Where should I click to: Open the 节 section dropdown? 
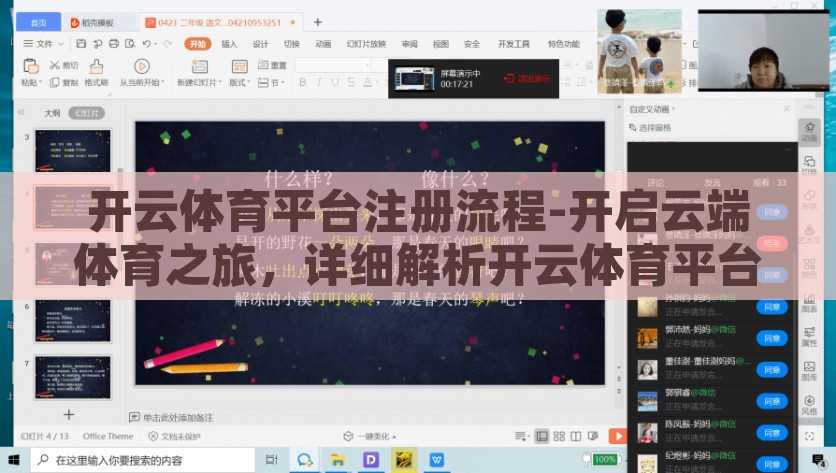click(x=272, y=83)
